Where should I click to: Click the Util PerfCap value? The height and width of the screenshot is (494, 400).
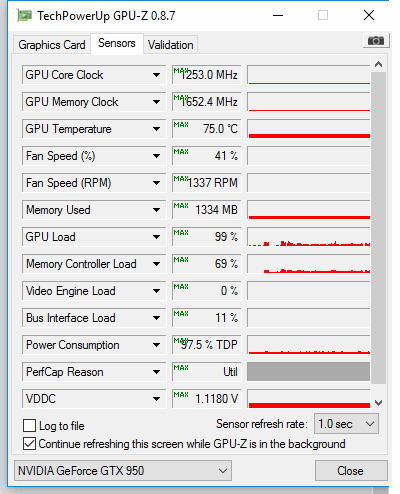point(206,372)
